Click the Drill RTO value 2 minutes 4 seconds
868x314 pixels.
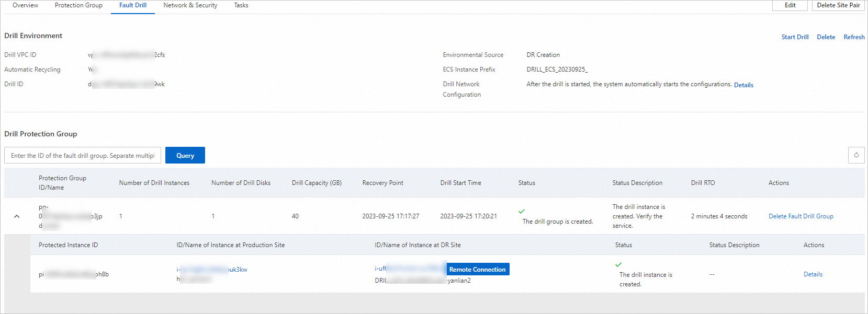click(x=719, y=216)
